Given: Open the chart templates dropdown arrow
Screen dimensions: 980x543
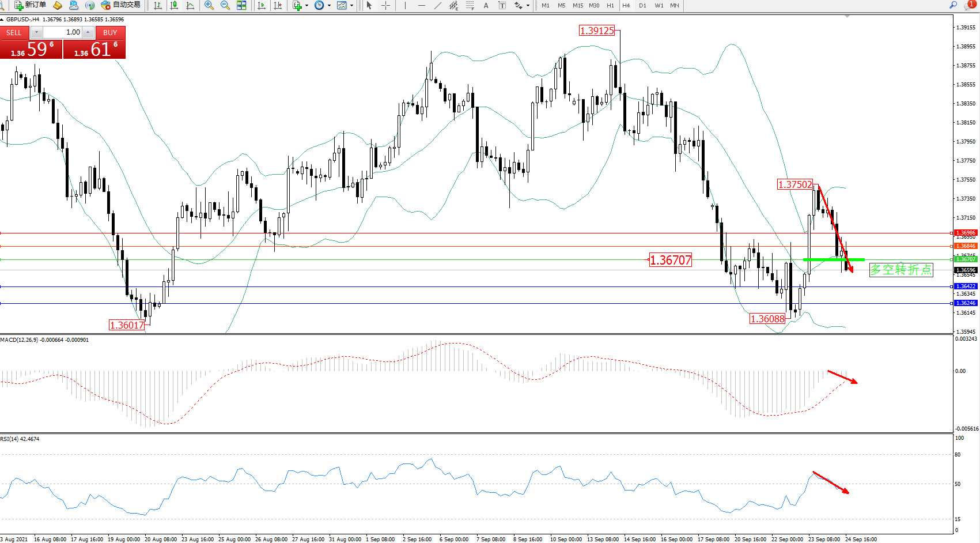Looking at the screenshot, I should [351, 6].
